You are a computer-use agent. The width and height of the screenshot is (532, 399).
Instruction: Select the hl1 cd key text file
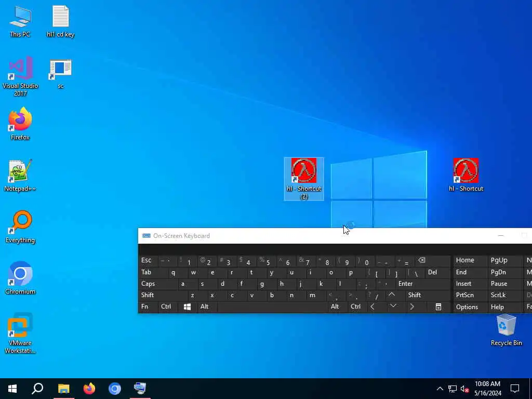pyautogui.click(x=60, y=21)
